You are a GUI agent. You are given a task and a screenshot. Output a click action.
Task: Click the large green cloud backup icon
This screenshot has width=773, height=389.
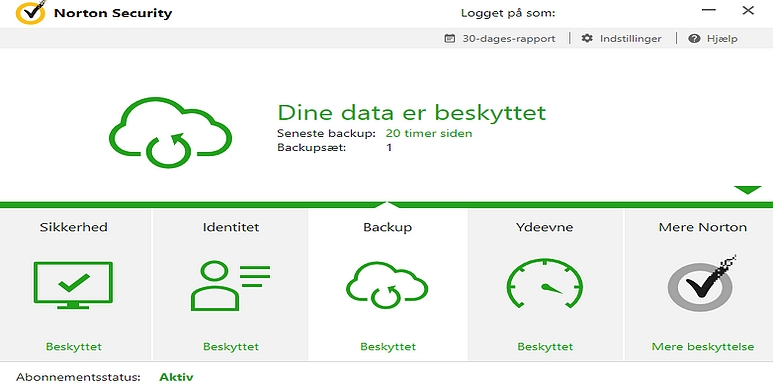pyautogui.click(x=170, y=133)
